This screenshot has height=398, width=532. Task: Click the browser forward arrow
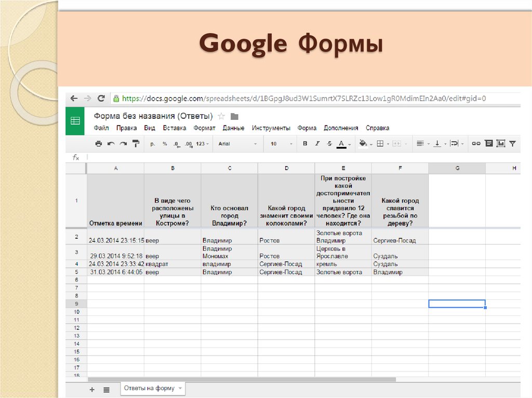coord(87,99)
